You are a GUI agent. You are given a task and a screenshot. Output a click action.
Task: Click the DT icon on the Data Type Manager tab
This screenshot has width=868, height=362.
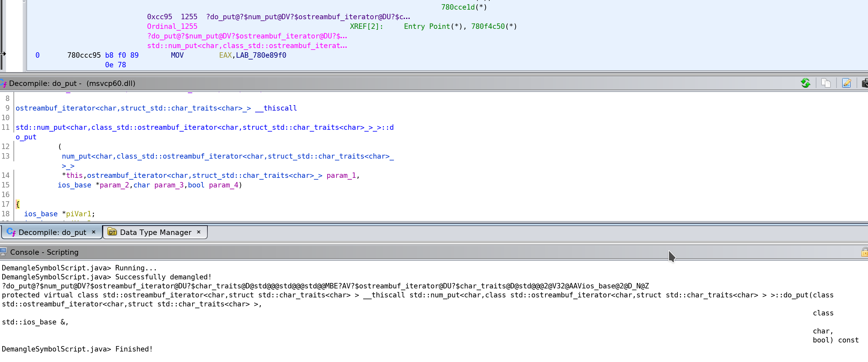click(x=112, y=232)
